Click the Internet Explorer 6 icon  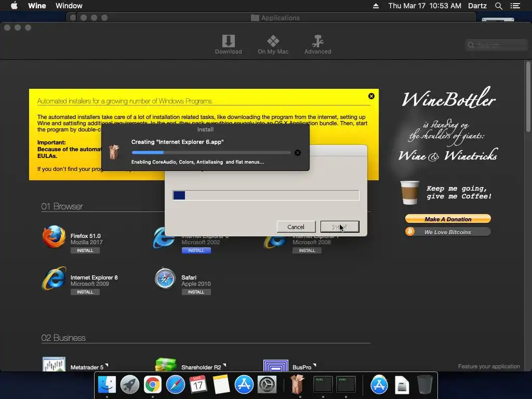tap(164, 238)
